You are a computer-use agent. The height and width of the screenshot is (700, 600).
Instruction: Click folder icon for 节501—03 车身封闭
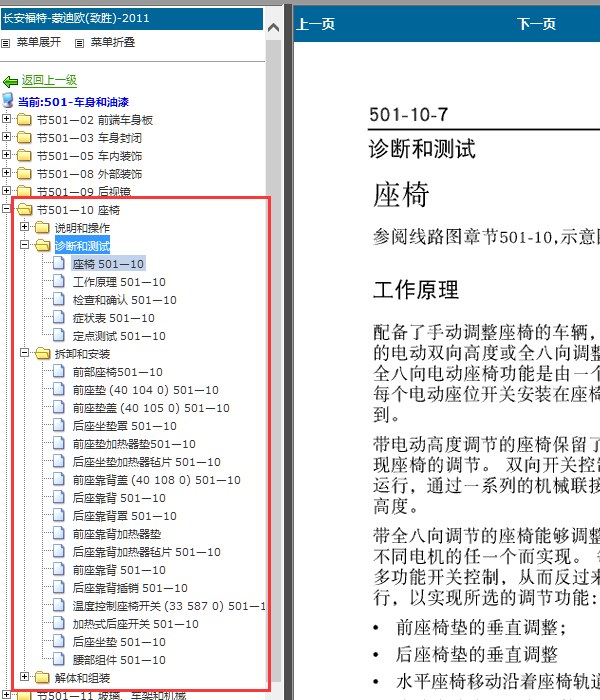24,137
